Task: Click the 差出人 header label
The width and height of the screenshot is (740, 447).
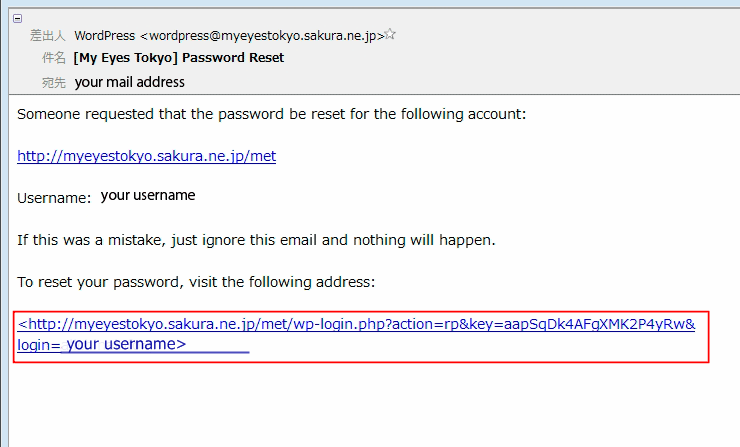Action: (x=47, y=36)
